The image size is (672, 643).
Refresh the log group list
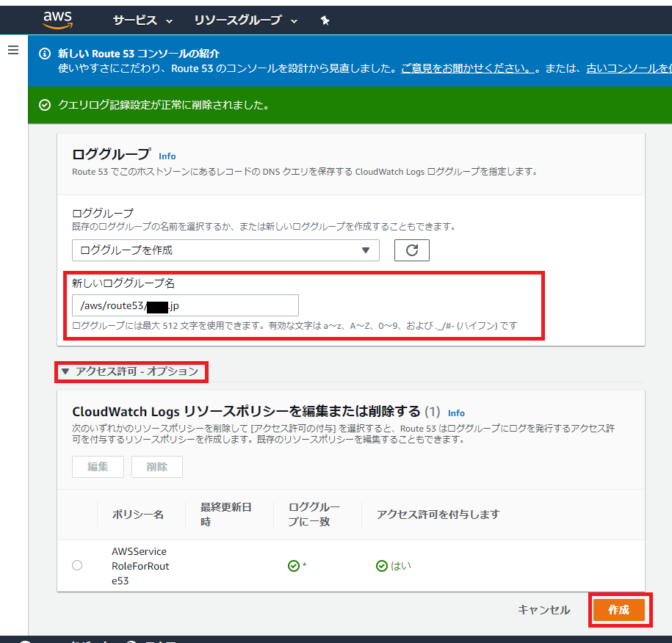411,250
